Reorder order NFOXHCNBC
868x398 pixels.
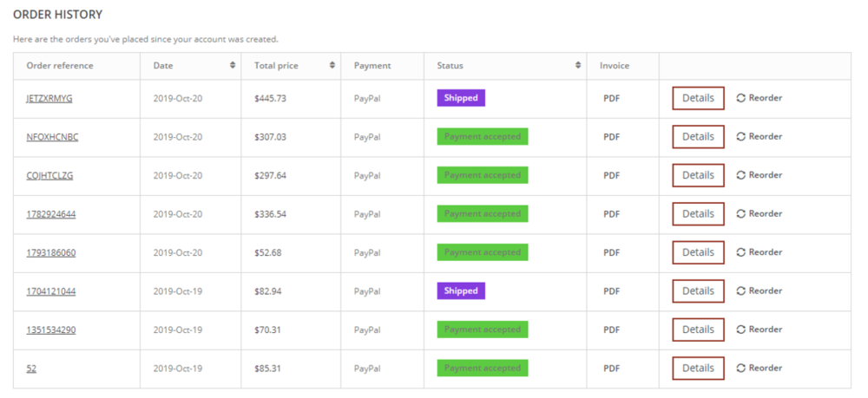pos(759,137)
